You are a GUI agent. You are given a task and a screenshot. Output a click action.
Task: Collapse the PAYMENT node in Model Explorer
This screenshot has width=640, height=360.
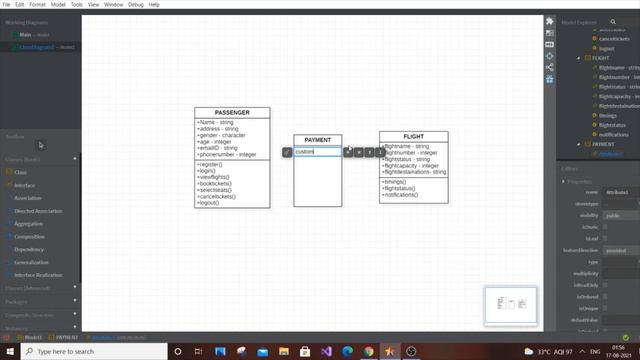[579, 144]
